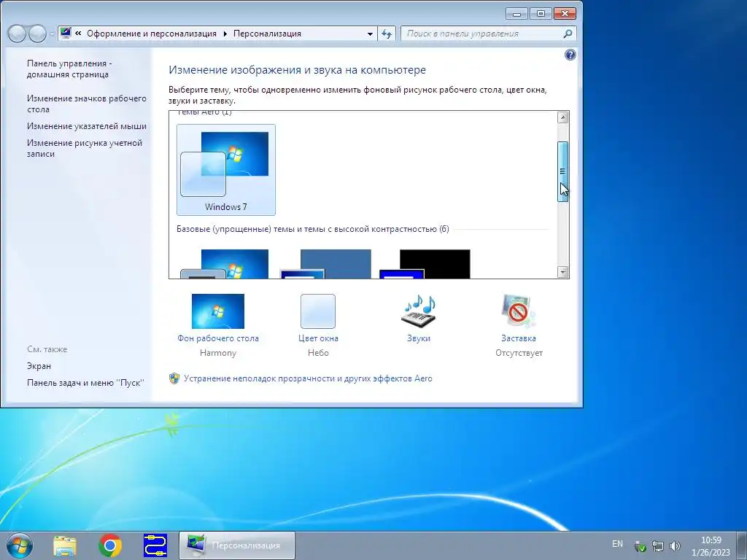Viewport: 747px width, 560px height.
Task: Click the theme list scroll down arrow
Action: (562, 272)
